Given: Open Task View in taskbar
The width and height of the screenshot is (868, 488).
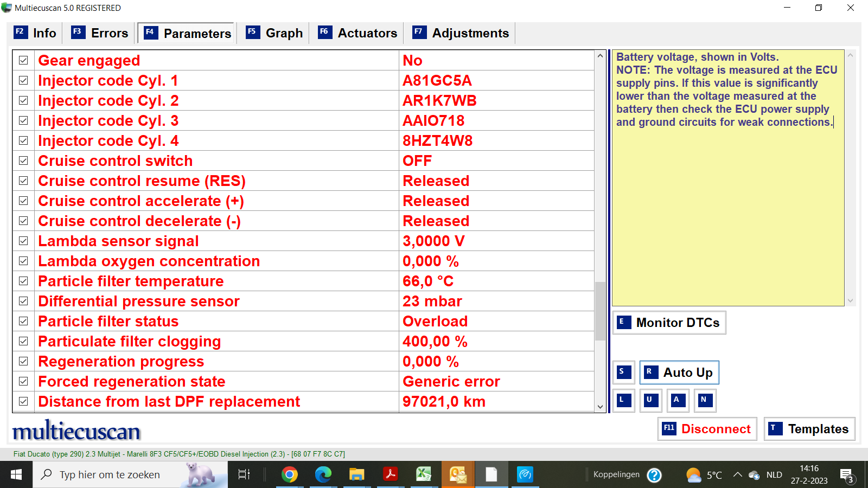Looking at the screenshot, I should point(244,475).
